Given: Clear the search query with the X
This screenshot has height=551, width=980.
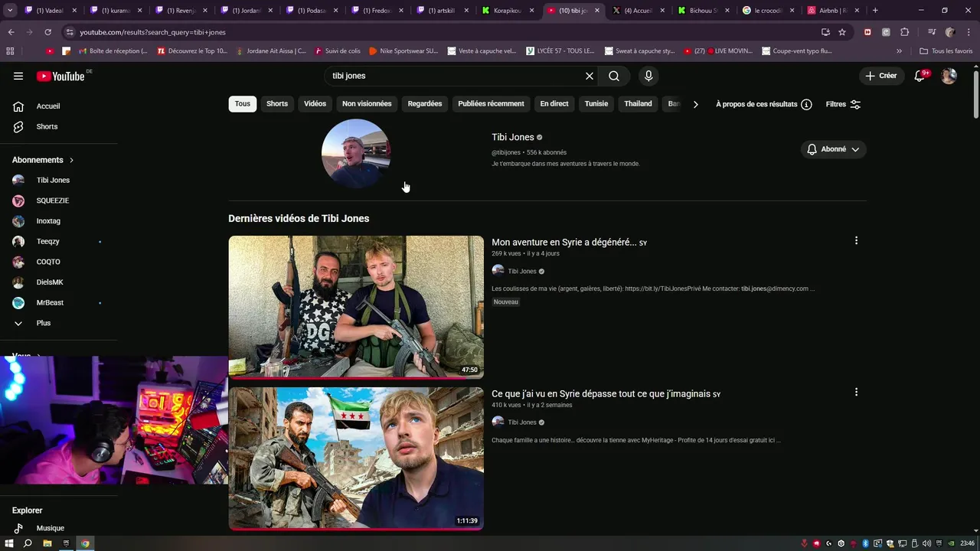Looking at the screenshot, I should click(590, 76).
